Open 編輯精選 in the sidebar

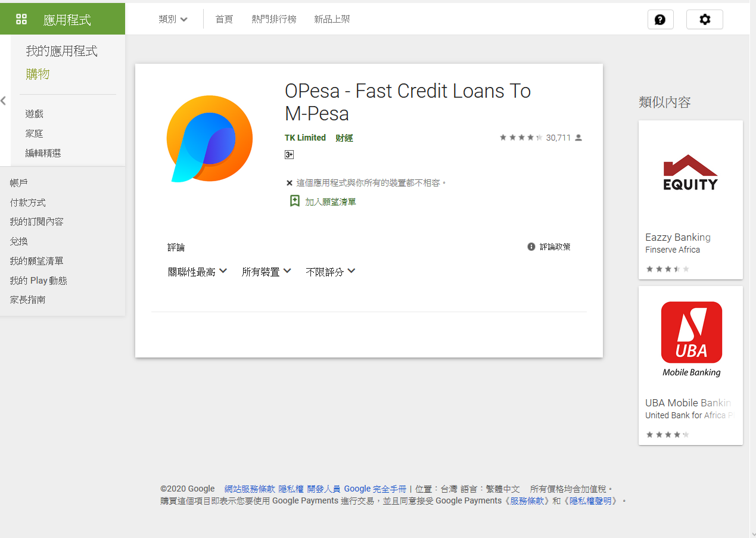(x=43, y=153)
